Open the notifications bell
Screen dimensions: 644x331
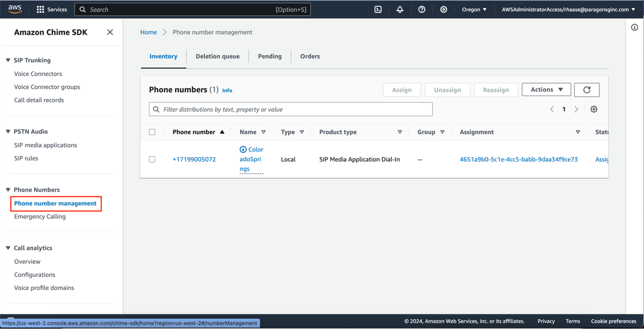point(400,9)
